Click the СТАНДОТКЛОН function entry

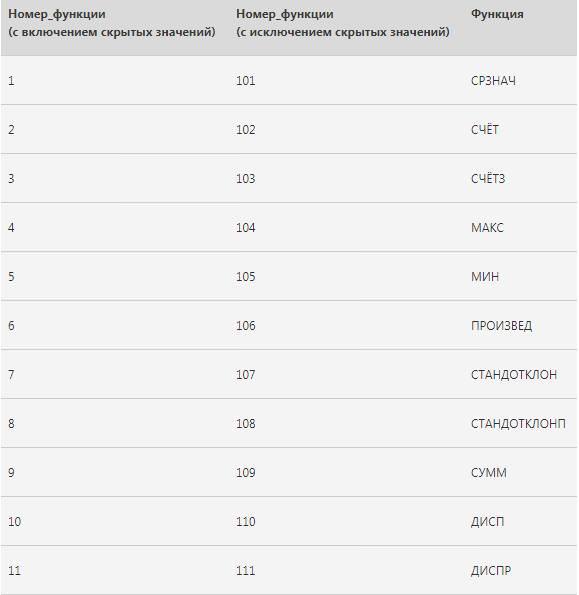514,375
